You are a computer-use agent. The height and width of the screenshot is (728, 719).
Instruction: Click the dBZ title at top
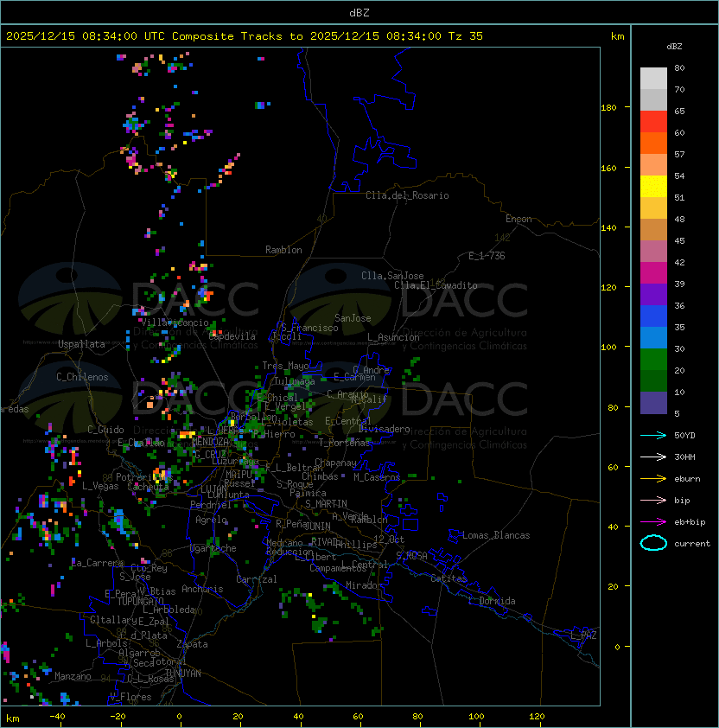[359, 12]
